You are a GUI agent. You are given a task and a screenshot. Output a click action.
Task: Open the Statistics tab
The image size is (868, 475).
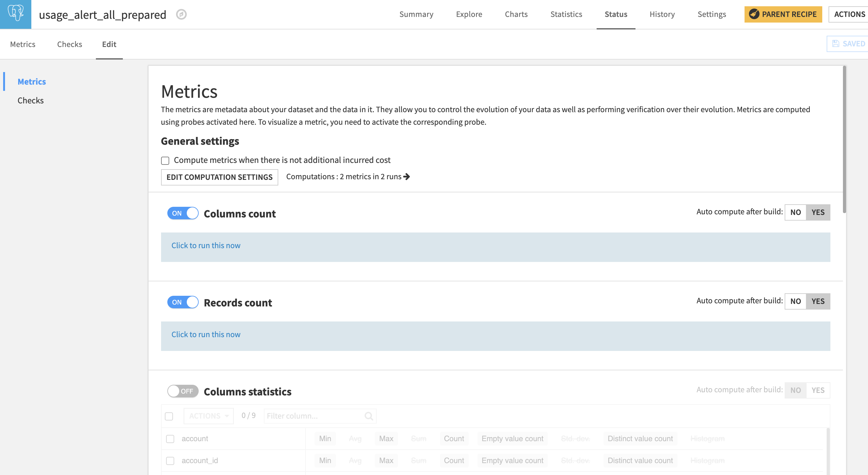coord(566,14)
